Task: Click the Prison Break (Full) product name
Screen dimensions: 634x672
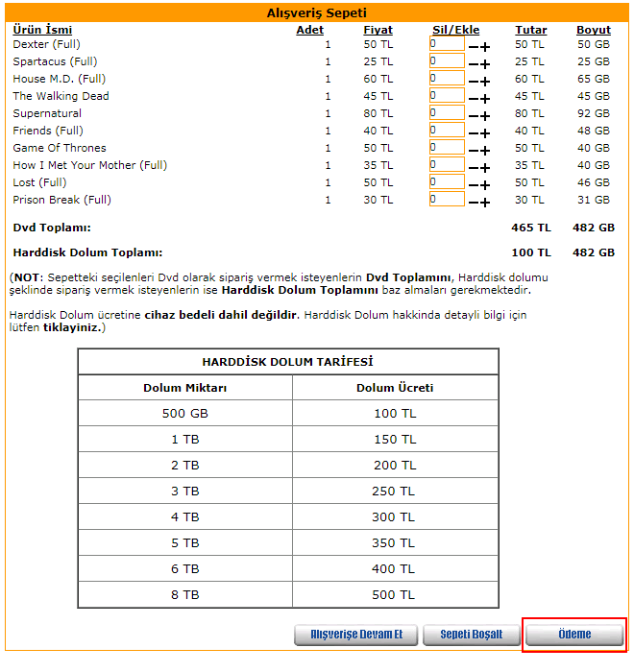Action: pyautogui.click(x=61, y=200)
